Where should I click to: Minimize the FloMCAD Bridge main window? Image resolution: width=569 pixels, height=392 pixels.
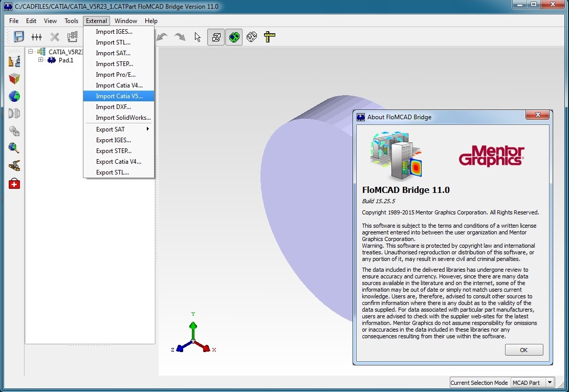point(520,5)
